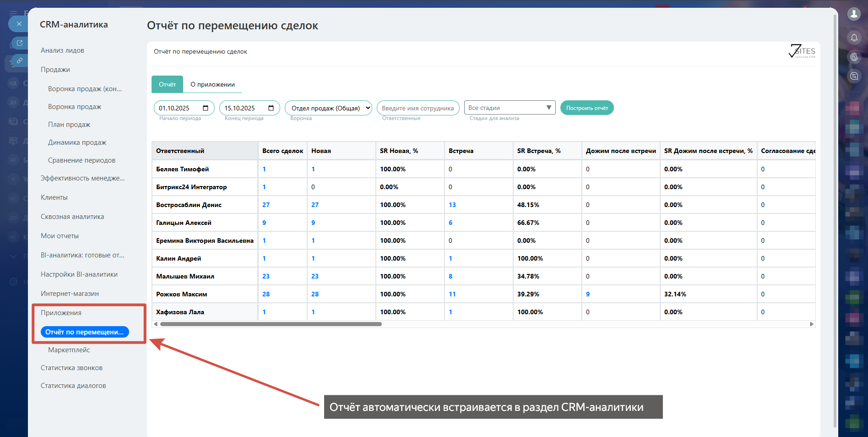This screenshot has width=868, height=437.
Task: Open the report in a new window
Action: tap(20, 43)
